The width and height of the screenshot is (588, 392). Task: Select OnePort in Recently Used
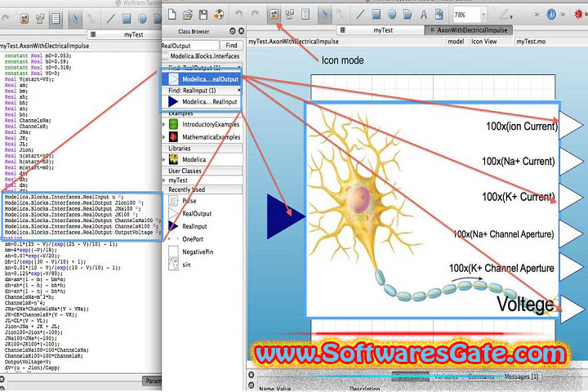pos(193,239)
